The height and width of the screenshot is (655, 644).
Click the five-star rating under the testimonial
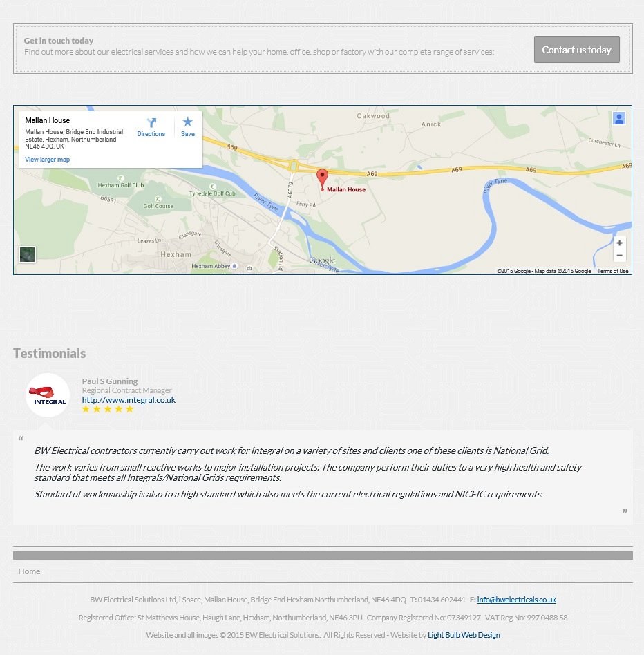108,409
